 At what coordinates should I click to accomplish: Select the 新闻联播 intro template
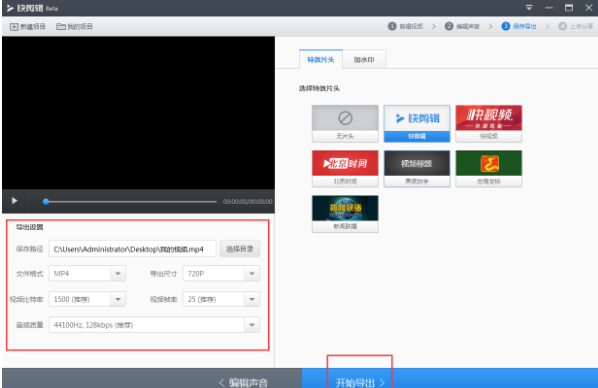pos(345,214)
